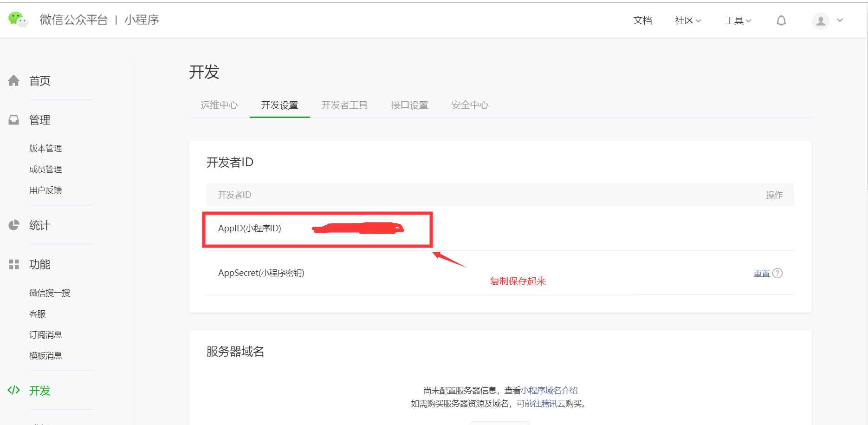Click the WeChat logo icon

18,20
